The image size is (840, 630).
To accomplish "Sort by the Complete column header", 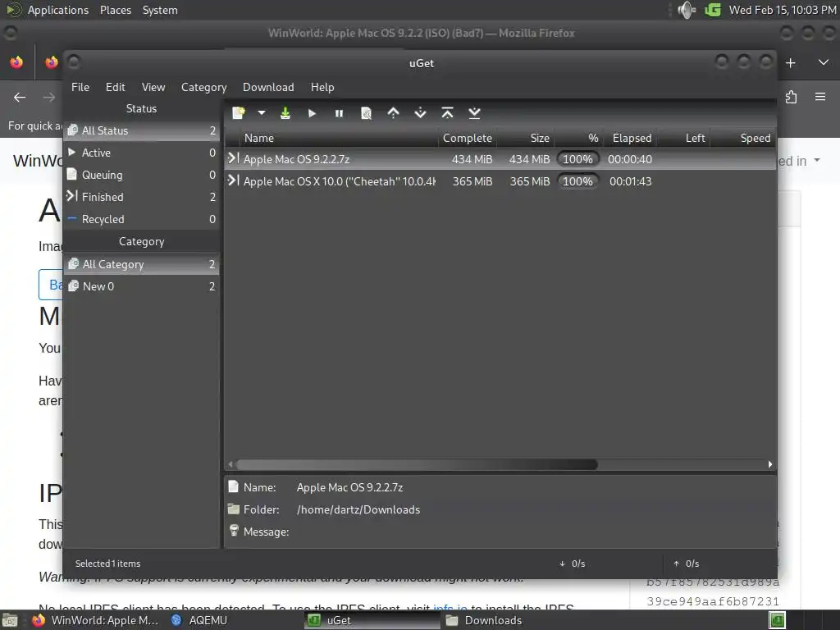I will pos(468,138).
